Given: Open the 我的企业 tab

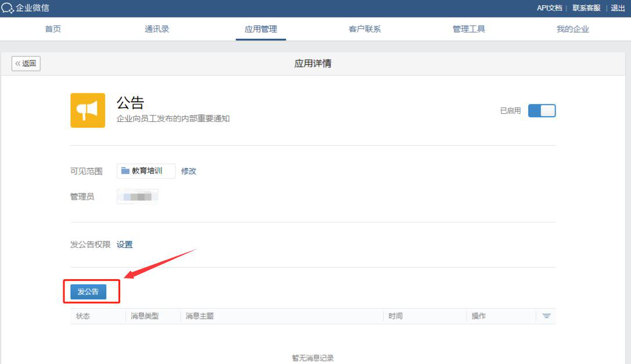Looking at the screenshot, I should tap(572, 28).
